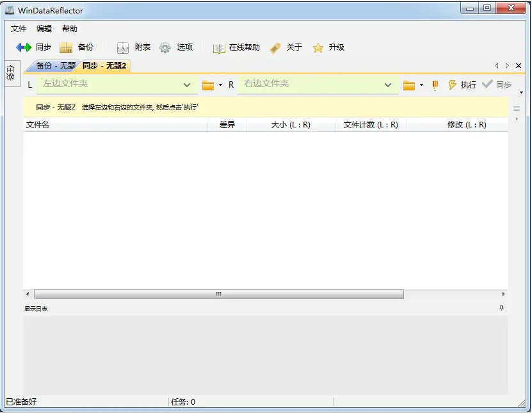Open the vertical 任务 side tab

[11, 73]
